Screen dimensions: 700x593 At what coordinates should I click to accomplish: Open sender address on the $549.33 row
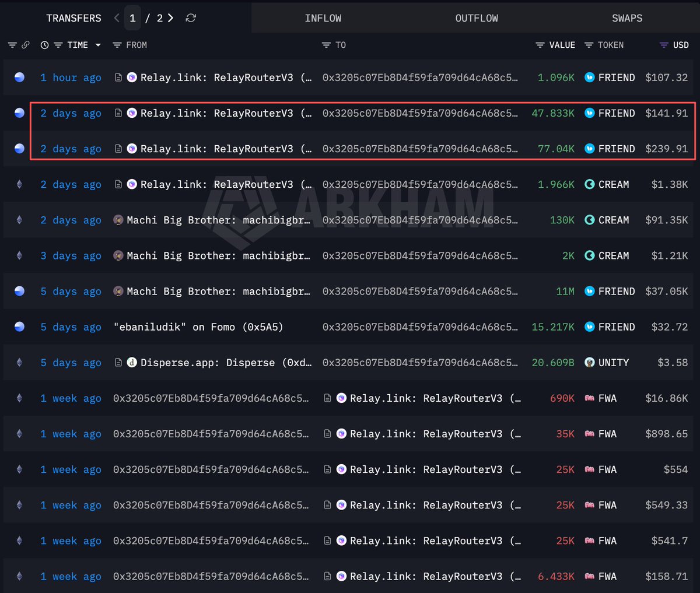[211, 505]
